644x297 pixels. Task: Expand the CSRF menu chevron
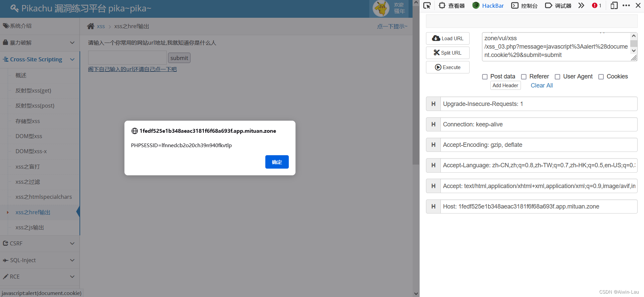pyautogui.click(x=72, y=243)
